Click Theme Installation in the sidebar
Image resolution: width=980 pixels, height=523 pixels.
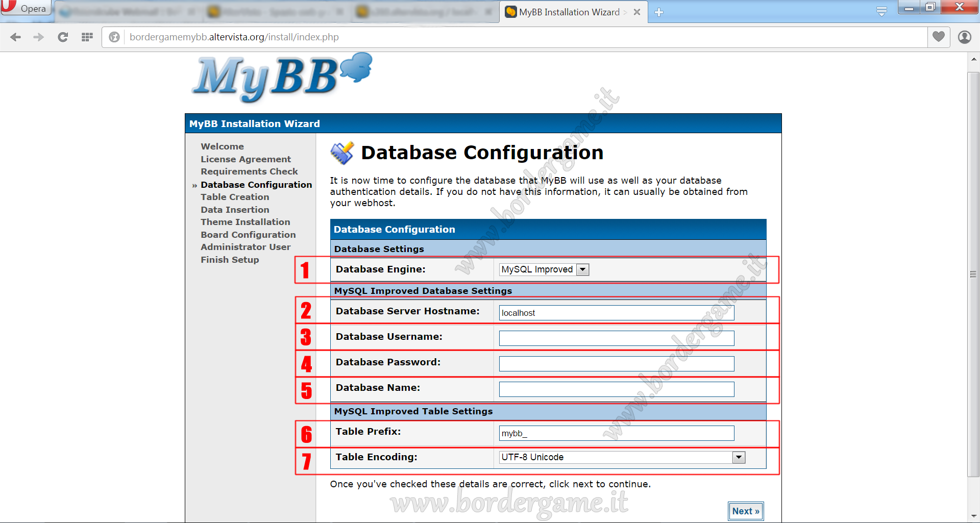coord(245,222)
